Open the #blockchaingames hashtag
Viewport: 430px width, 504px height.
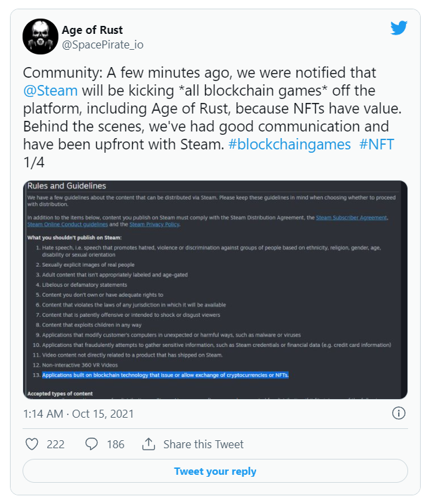coord(289,145)
